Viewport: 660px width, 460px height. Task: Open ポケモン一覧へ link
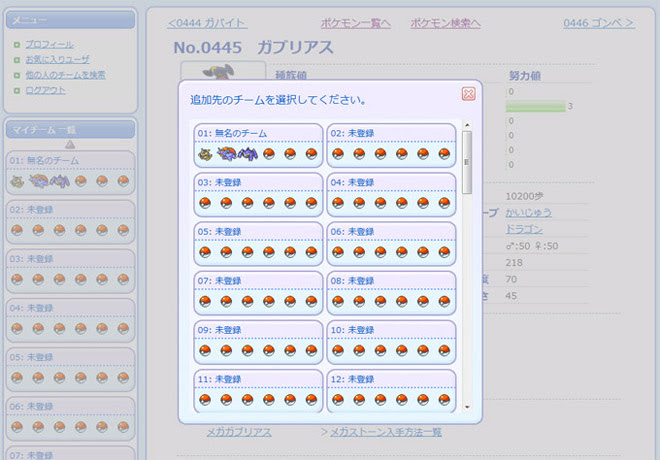pyautogui.click(x=356, y=23)
